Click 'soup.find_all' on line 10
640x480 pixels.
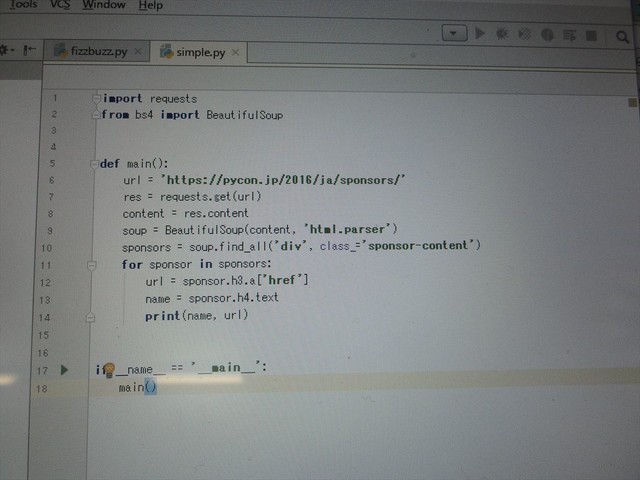tap(227, 247)
